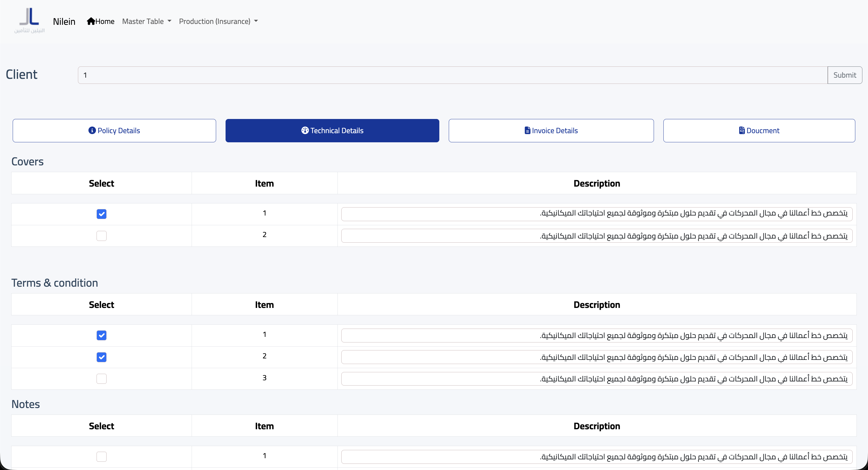Click the file icon on Invoice Details
This screenshot has height=470, width=868.
click(x=527, y=130)
